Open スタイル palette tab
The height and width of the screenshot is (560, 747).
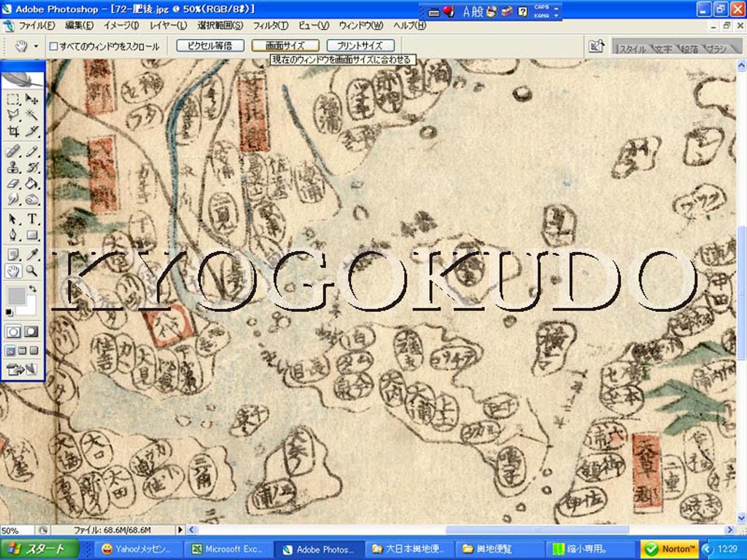click(x=631, y=49)
